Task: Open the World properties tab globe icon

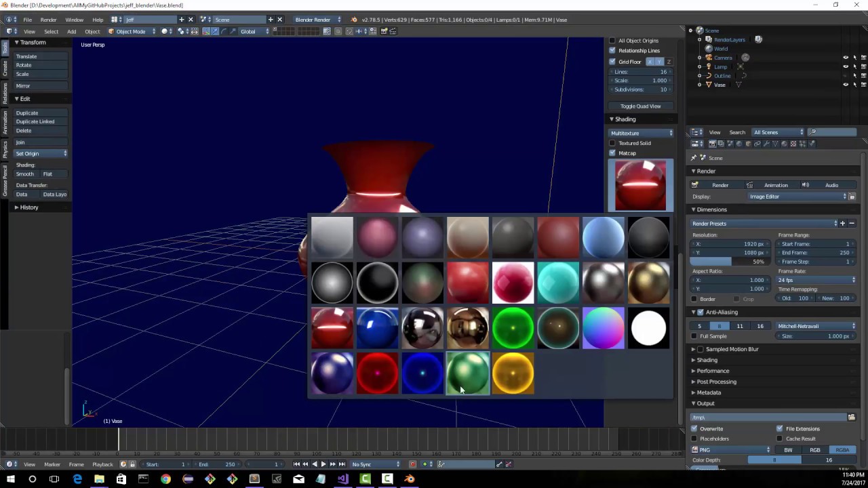Action: (738, 144)
